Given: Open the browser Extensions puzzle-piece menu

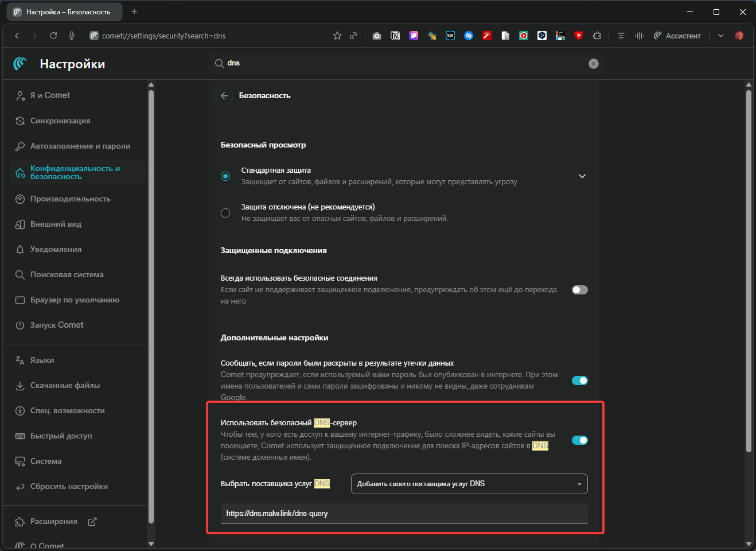Looking at the screenshot, I should tap(597, 35).
